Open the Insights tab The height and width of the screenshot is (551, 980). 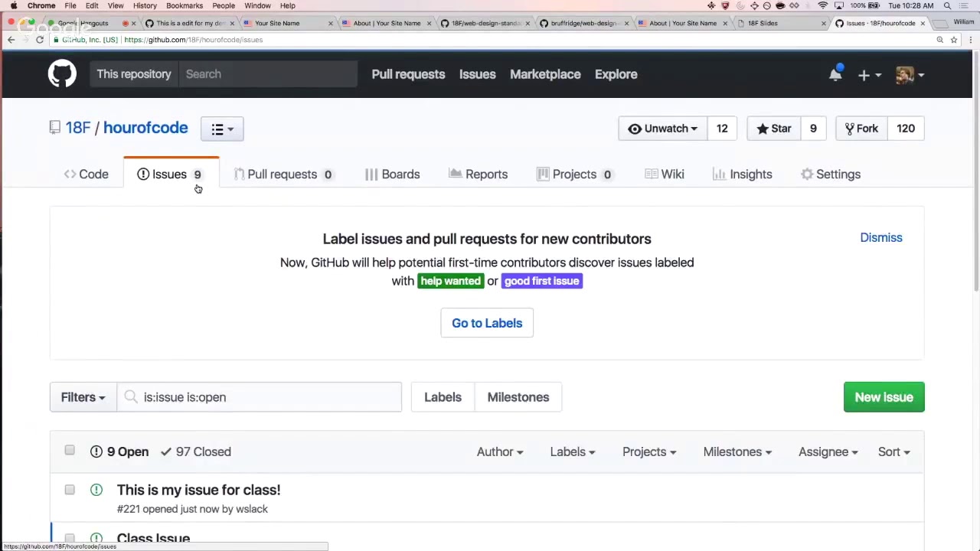point(742,174)
